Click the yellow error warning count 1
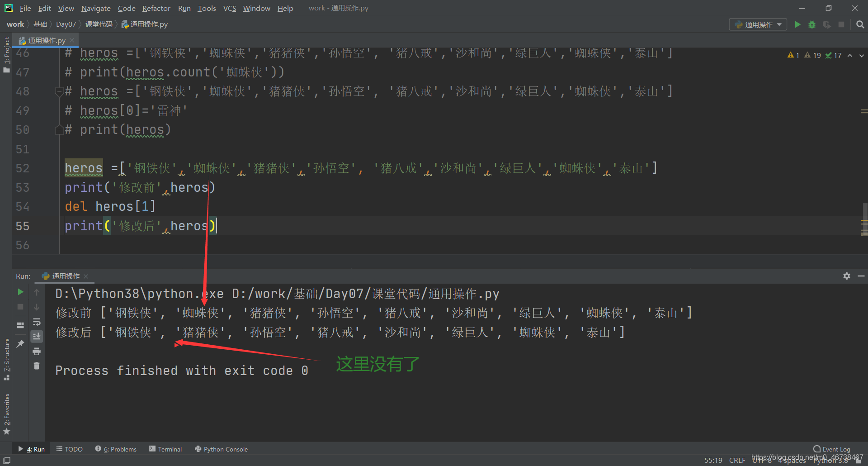 pos(793,55)
